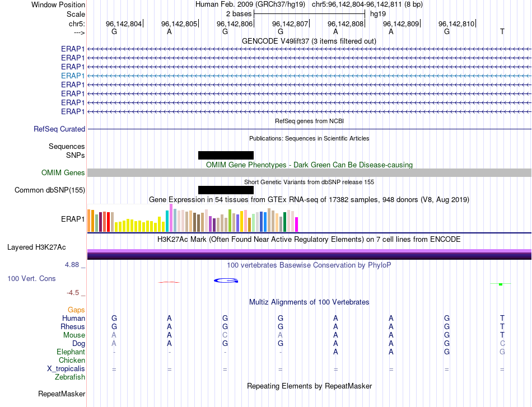Click the purple Layered H3K27Ac signal band

click(309, 254)
